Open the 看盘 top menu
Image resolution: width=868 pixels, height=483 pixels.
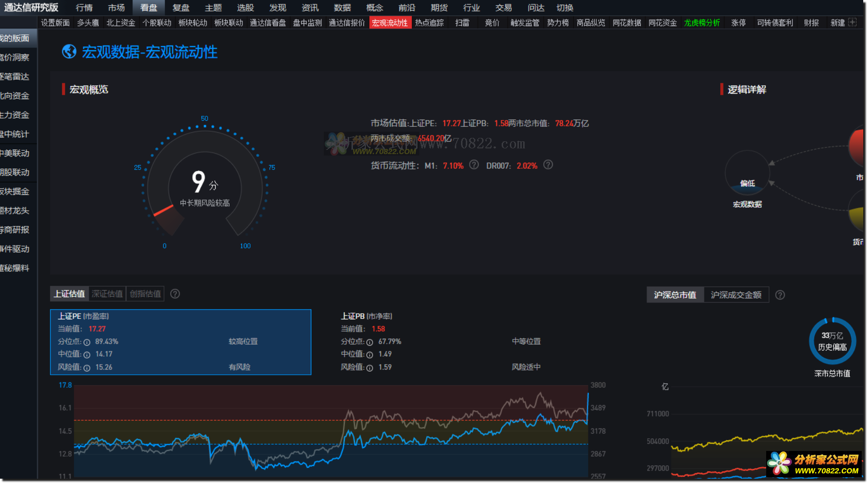(149, 8)
